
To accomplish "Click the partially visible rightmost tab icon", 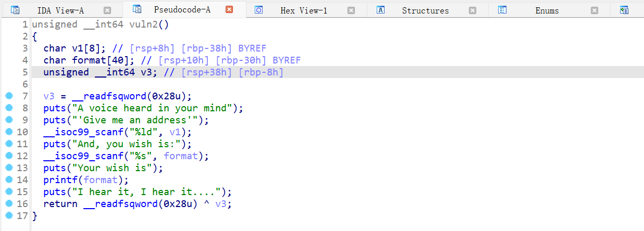I will [x=624, y=10].
